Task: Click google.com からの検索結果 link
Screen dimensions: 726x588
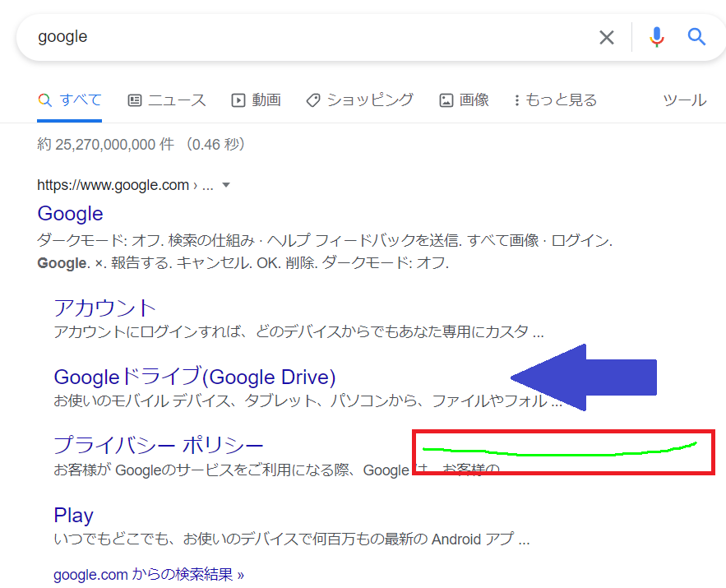Action: [149, 575]
